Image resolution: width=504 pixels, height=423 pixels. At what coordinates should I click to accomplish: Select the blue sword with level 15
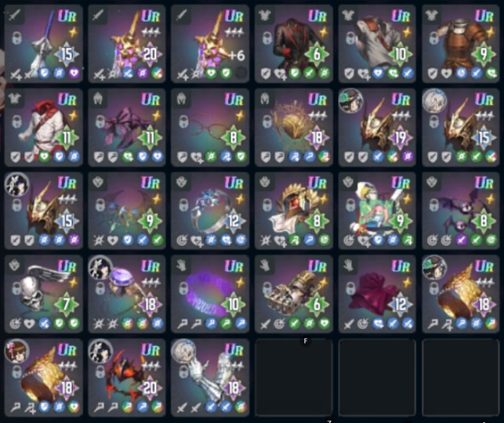pyautogui.click(x=43, y=44)
